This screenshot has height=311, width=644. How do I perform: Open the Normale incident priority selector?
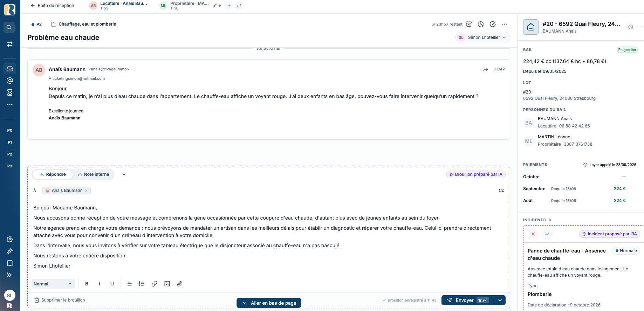[626, 251]
